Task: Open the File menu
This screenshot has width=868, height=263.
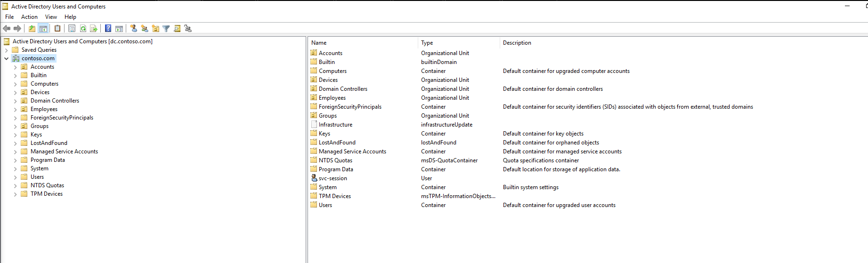Action: click(x=9, y=17)
